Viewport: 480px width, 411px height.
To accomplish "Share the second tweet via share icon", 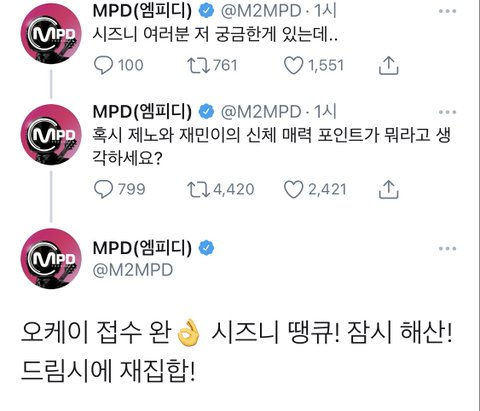I will (389, 189).
